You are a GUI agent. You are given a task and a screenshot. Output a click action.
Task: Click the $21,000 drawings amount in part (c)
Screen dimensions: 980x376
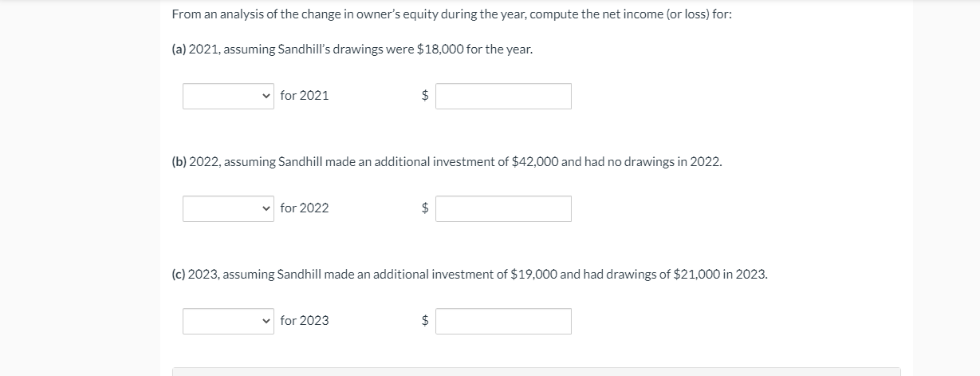pos(698,275)
